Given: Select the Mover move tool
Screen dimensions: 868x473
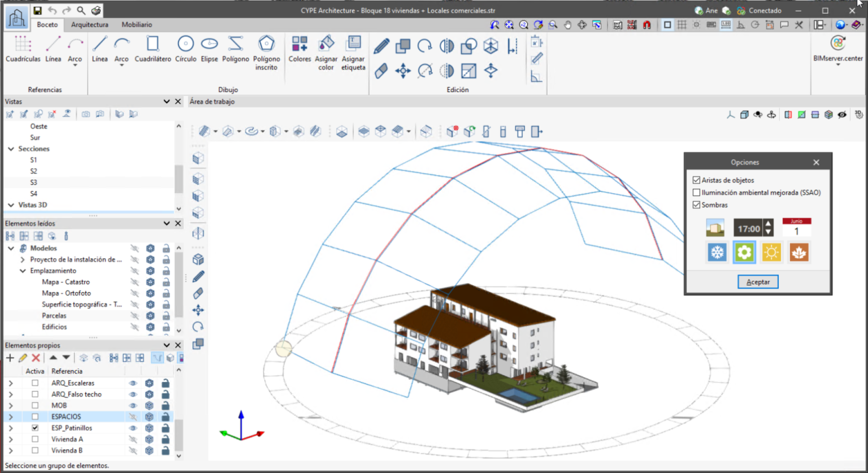Looking at the screenshot, I should click(403, 71).
